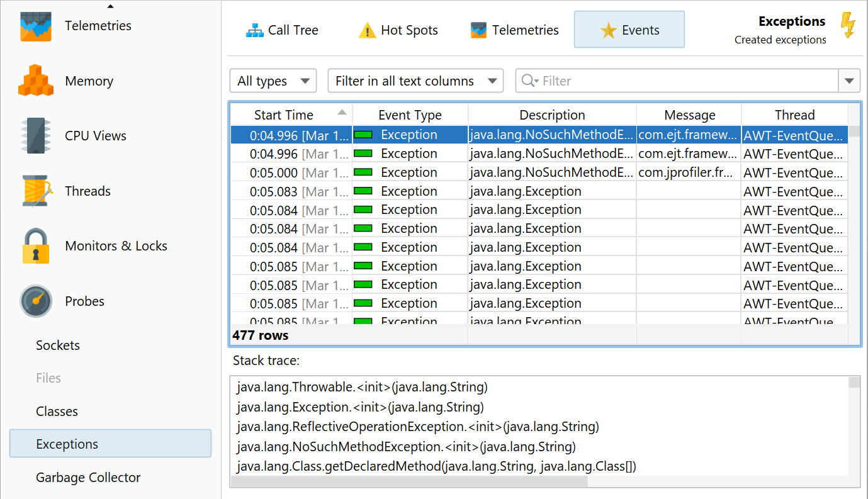This screenshot has height=499, width=868.
Task: Open the filter field history dropdown arrow
Action: pyautogui.click(x=849, y=81)
